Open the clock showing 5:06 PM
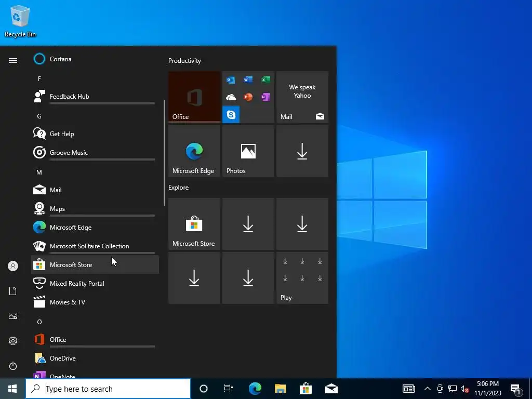This screenshot has width=532, height=399. pos(487,389)
